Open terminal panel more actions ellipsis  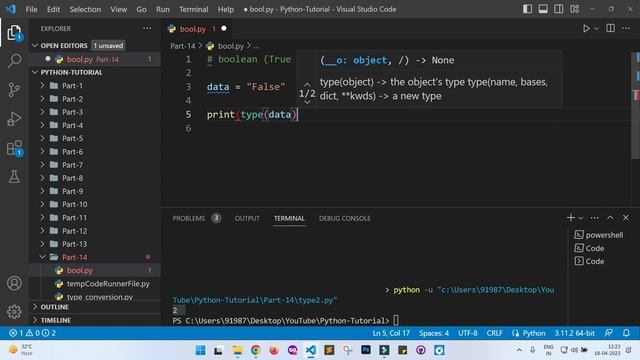pyautogui.click(x=595, y=218)
